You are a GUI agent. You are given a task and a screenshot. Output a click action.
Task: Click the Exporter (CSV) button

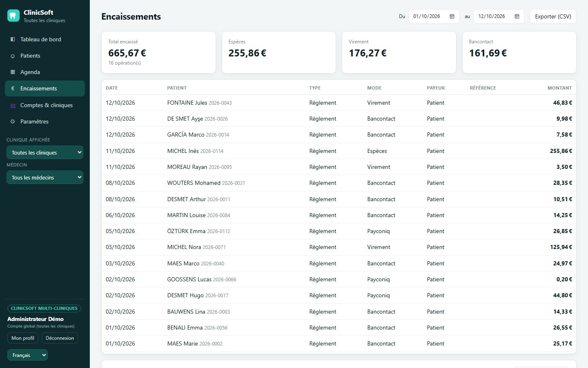pos(553,16)
